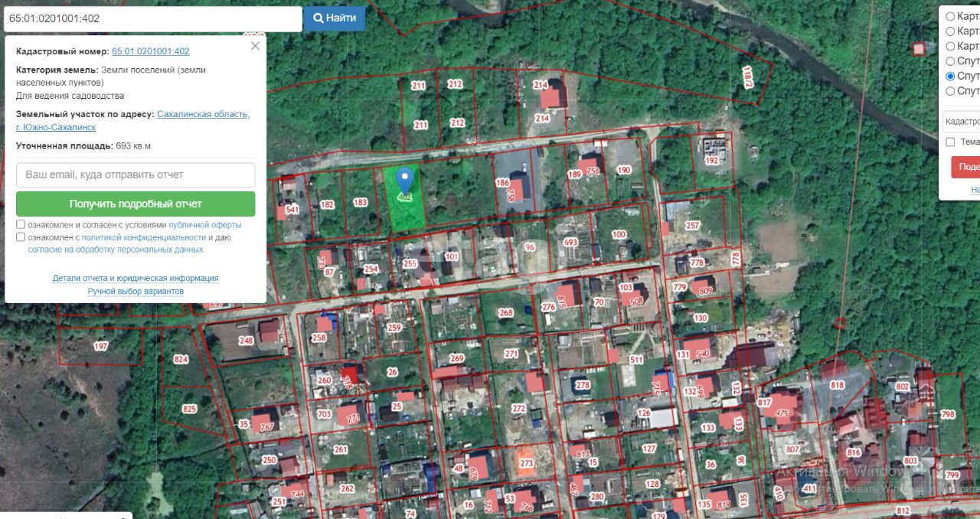Toggle the Тема checkbox in right panel
The image size is (980, 519).
coord(950,142)
